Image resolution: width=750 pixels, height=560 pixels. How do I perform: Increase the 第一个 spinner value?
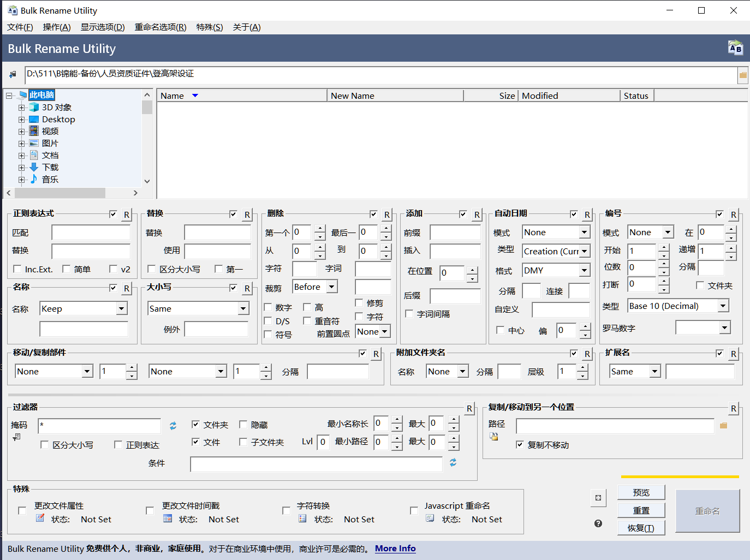coord(320,228)
